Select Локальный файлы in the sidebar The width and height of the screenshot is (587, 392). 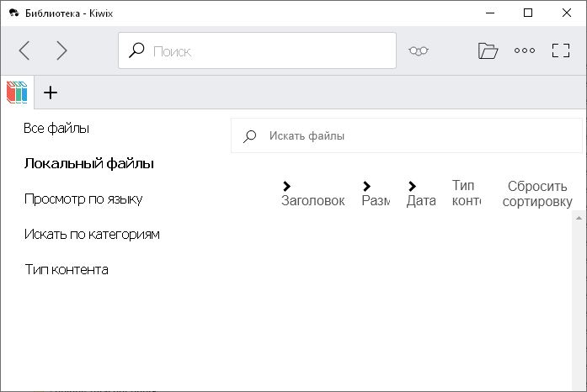coord(88,164)
